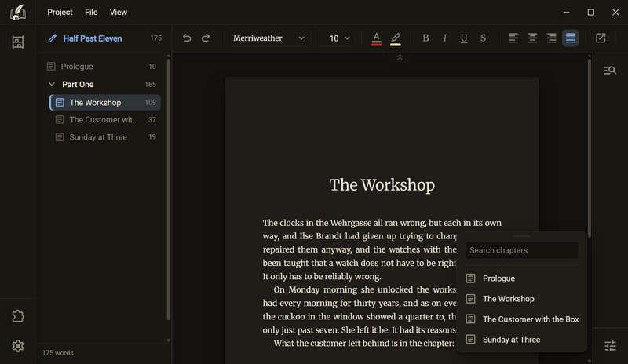Image resolution: width=628 pixels, height=364 pixels.
Task: Select The Workshop chapter in sidebar
Action: pyautogui.click(x=105, y=103)
